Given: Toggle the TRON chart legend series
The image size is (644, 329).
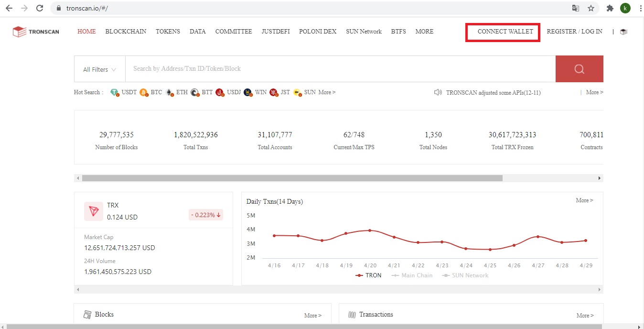Looking at the screenshot, I should point(368,275).
